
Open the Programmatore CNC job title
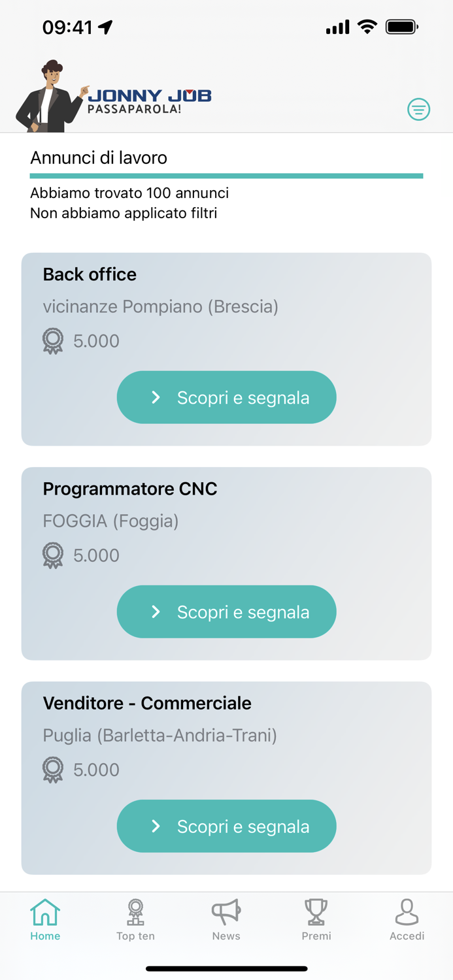click(130, 489)
